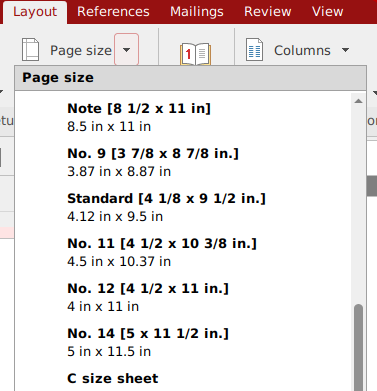Click the open-book page numbering icon

click(x=196, y=53)
